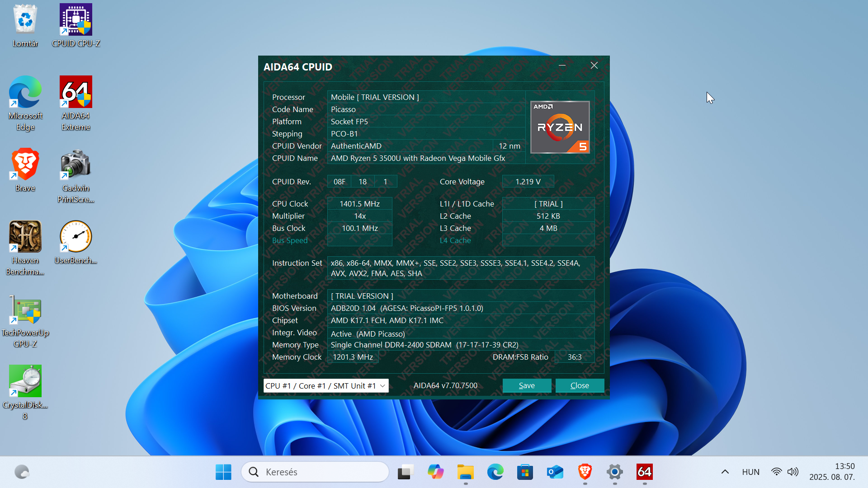This screenshot has width=868, height=488.
Task: Switch the HUN input language indicator
Action: 750,472
